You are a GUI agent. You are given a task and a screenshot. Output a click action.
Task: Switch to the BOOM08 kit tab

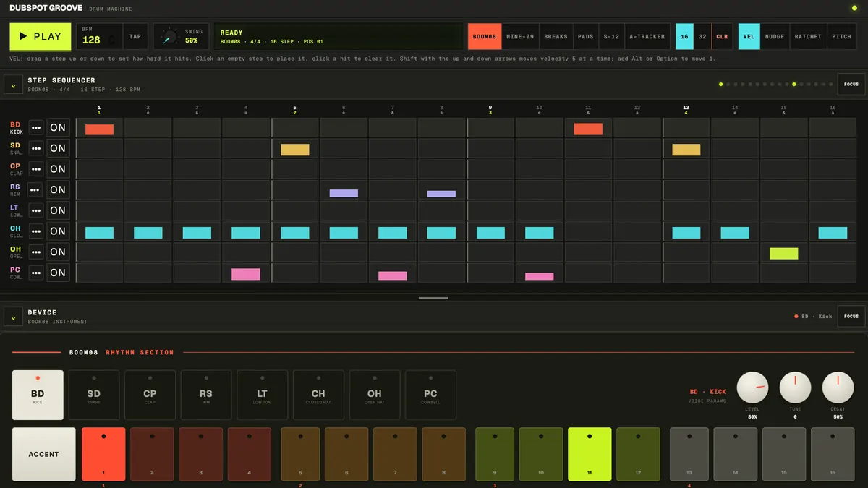485,36
